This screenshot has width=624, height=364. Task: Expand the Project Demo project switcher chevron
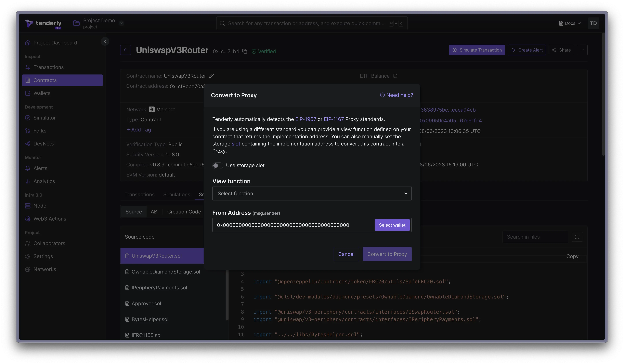pos(121,23)
